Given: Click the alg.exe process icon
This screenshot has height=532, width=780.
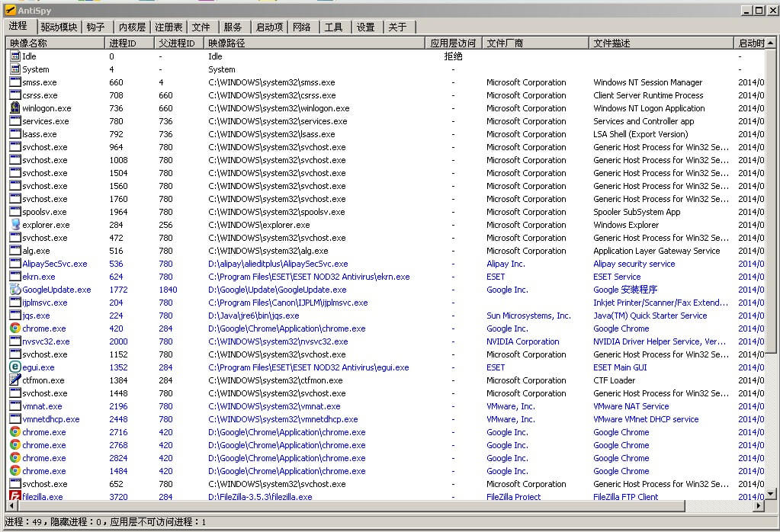Looking at the screenshot, I should tap(15, 251).
